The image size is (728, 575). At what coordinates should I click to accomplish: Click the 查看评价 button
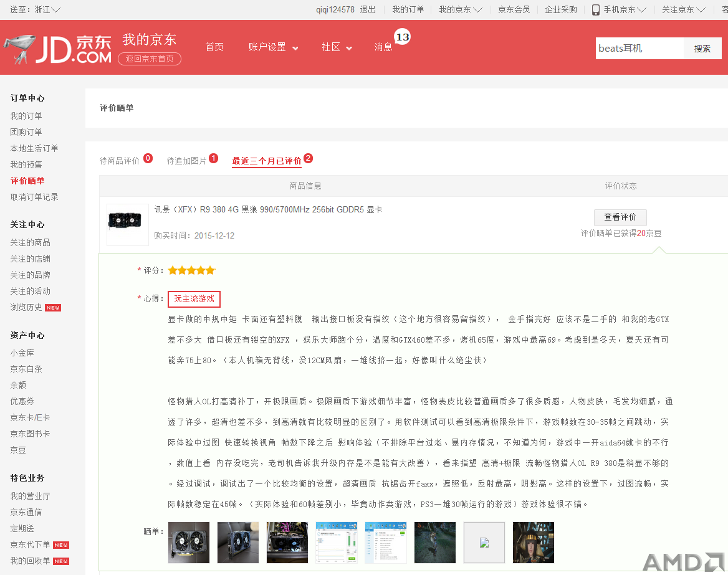[620, 217]
